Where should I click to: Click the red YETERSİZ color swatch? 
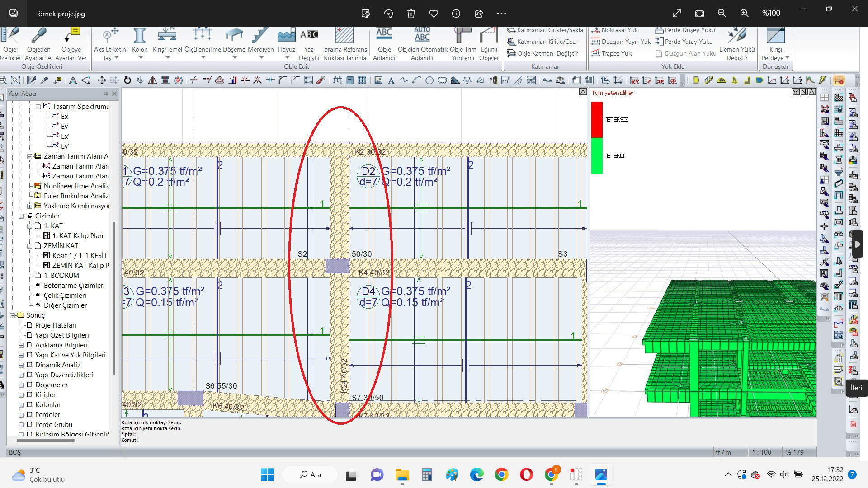pyautogui.click(x=597, y=119)
